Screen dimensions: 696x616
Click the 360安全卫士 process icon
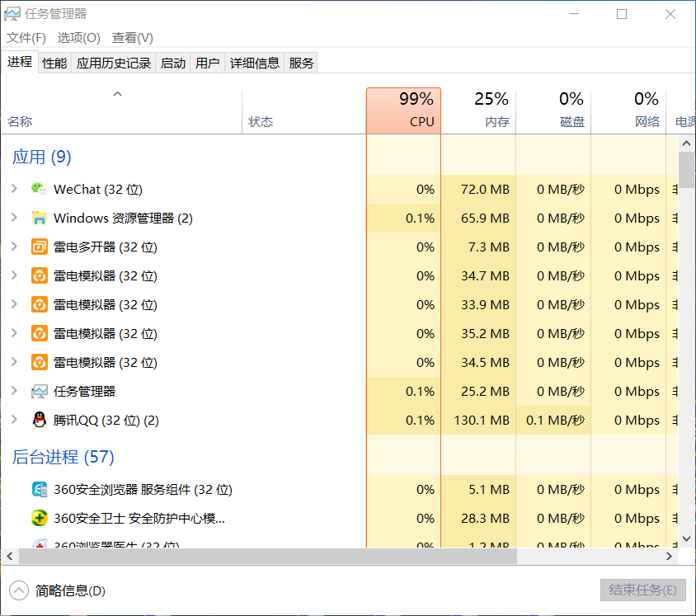pyautogui.click(x=39, y=518)
